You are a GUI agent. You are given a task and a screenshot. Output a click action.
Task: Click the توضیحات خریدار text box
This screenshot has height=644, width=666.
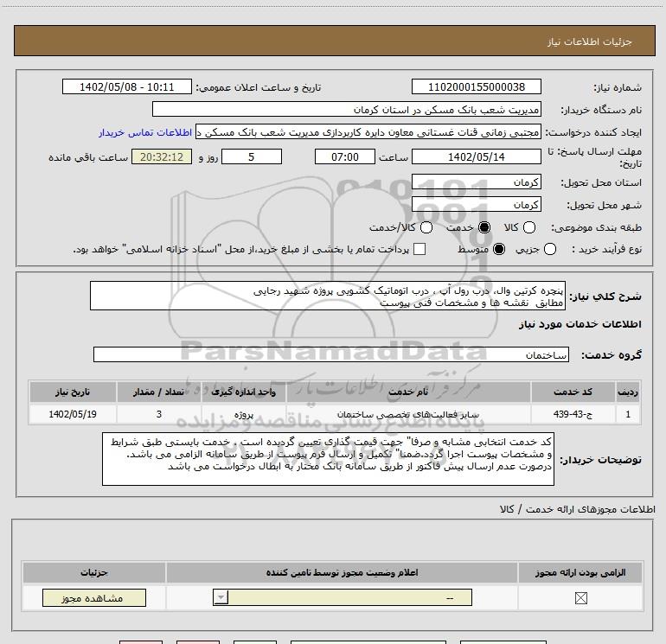click(328, 459)
